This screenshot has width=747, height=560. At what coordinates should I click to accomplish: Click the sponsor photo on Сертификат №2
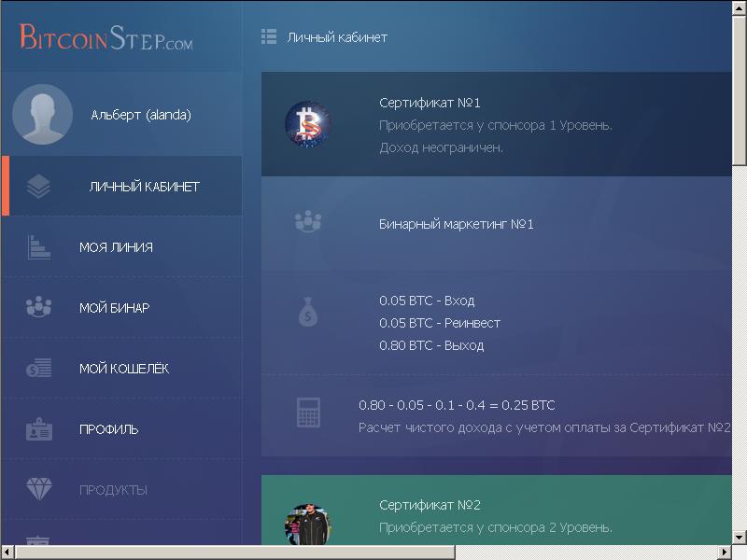308,525
